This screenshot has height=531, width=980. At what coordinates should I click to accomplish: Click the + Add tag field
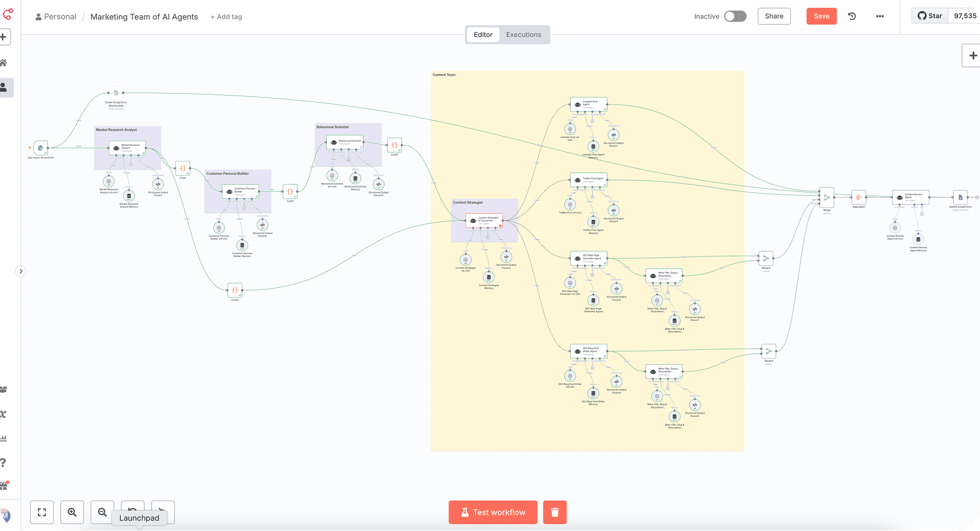[x=226, y=17]
